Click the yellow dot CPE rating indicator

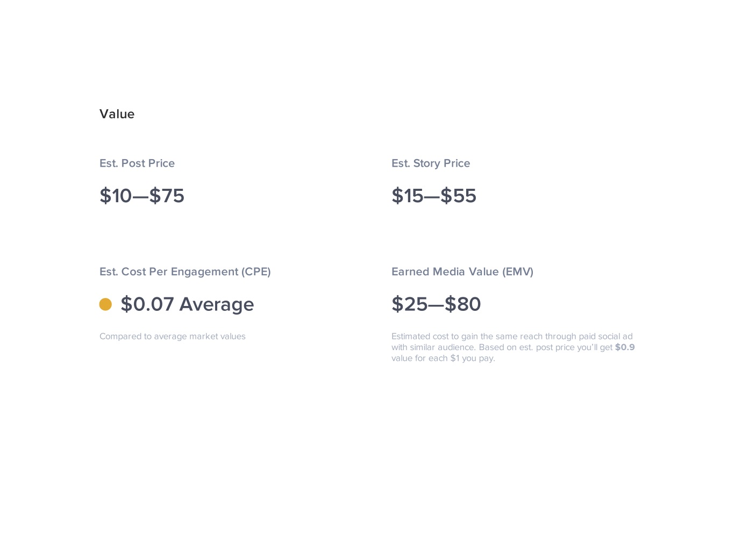coord(105,304)
